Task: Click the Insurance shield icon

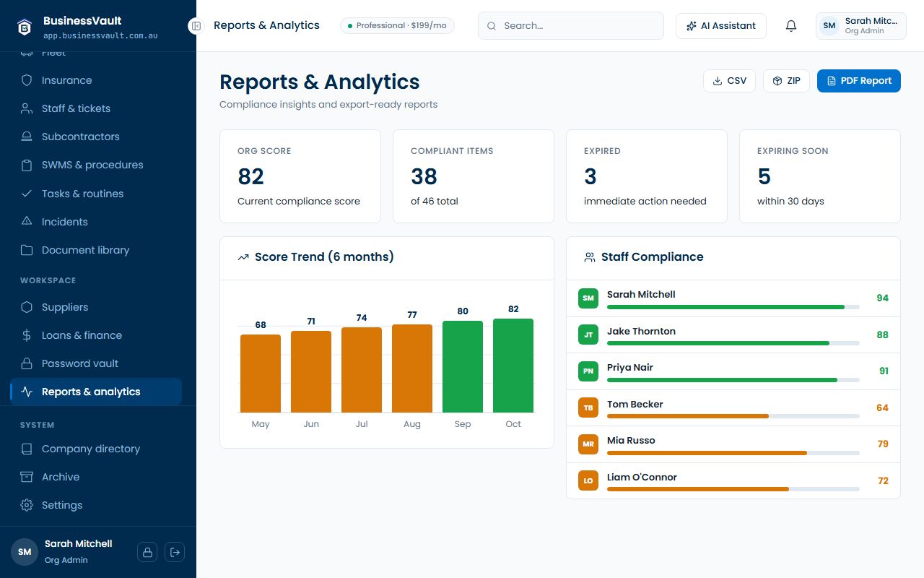Action: [x=27, y=80]
